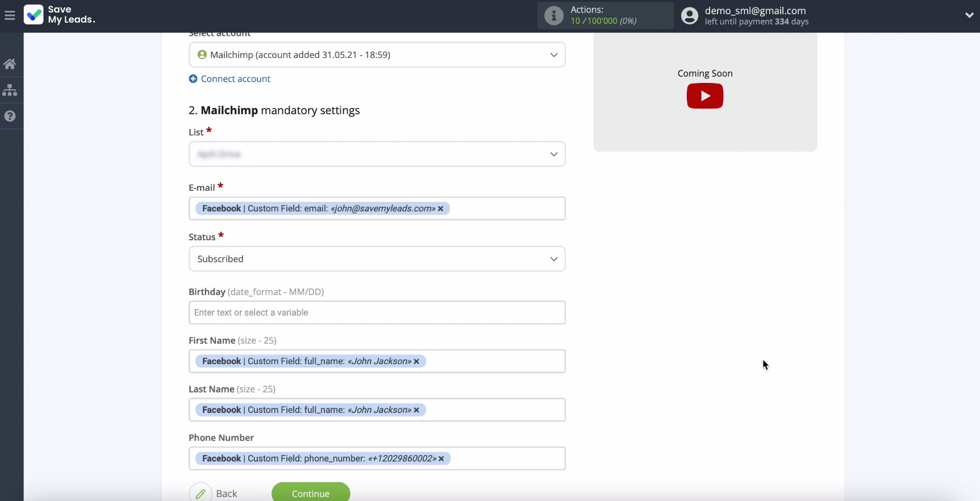
Task: Remove the phone_number variable tag
Action: click(x=441, y=458)
